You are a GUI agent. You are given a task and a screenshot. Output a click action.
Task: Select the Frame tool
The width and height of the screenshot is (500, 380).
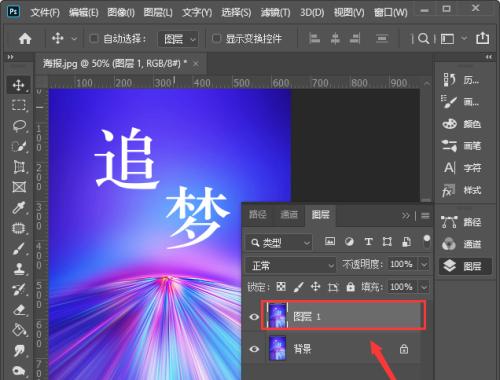(x=19, y=187)
